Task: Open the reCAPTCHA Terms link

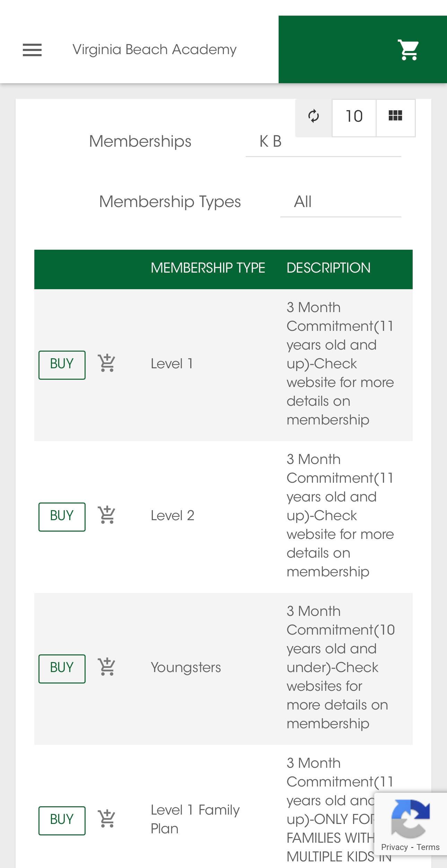Action: (428, 848)
